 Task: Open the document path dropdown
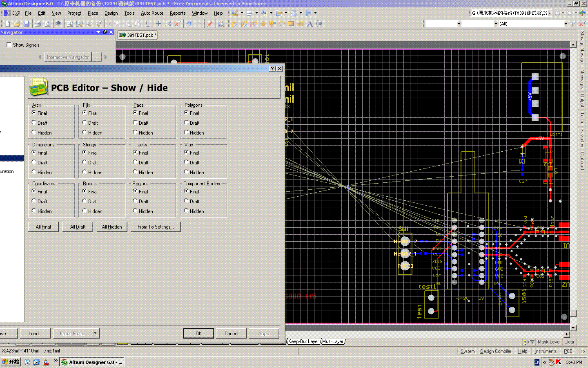point(550,13)
